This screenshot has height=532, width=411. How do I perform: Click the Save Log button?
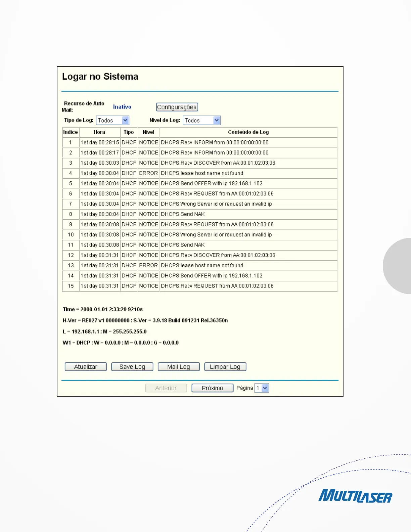[132, 367]
